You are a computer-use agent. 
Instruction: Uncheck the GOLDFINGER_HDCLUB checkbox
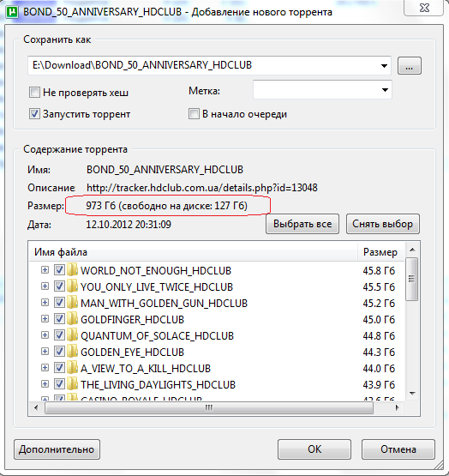click(59, 319)
